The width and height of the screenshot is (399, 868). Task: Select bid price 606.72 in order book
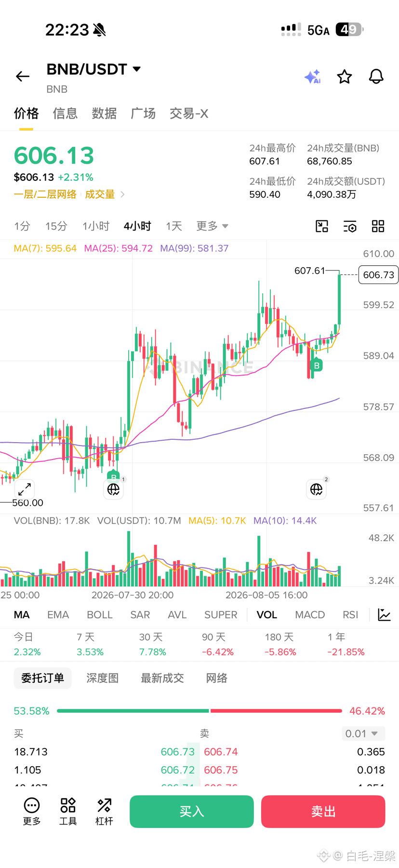tap(178, 770)
